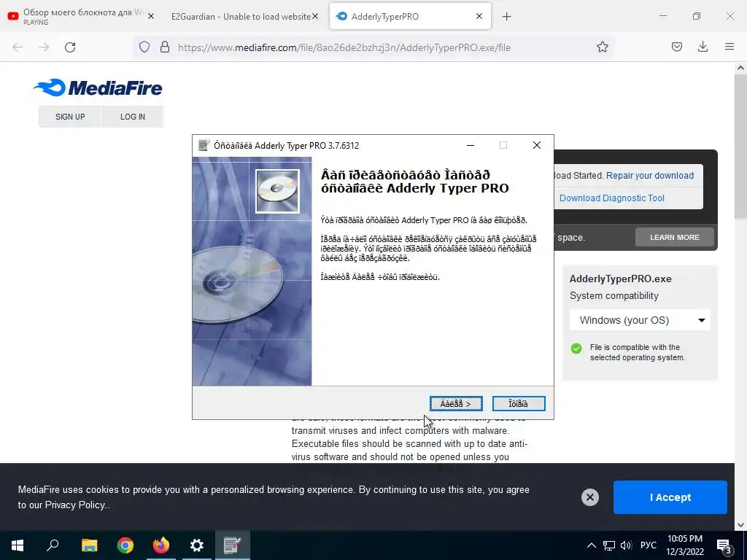The image size is (747, 560).
Task: Open the network tray icon
Action: tap(609, 545)
